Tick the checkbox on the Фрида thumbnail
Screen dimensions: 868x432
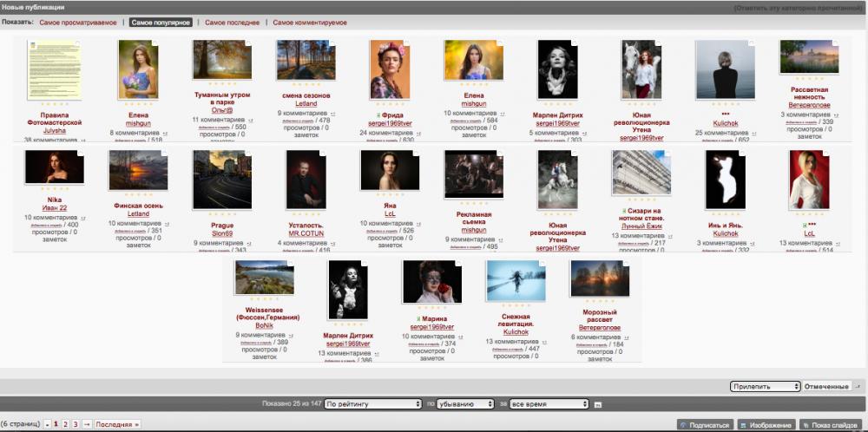[406, 43]
